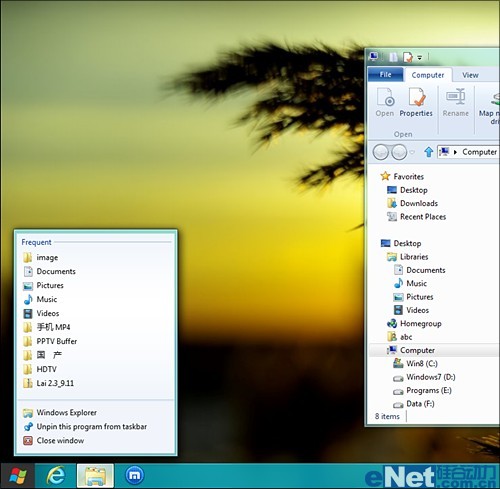Click Computer in the address bar

click(479, 152)
